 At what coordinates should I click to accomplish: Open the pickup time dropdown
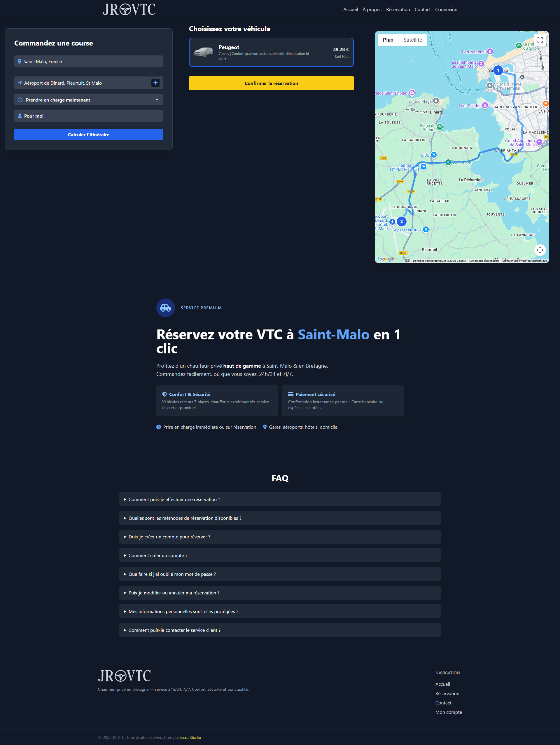tap(88, 100)
